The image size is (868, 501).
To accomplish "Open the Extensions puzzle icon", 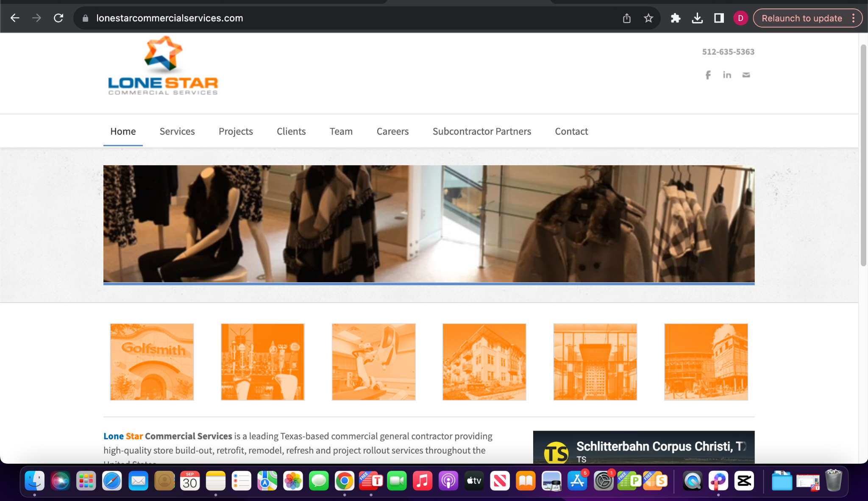I will click(676, 18).
